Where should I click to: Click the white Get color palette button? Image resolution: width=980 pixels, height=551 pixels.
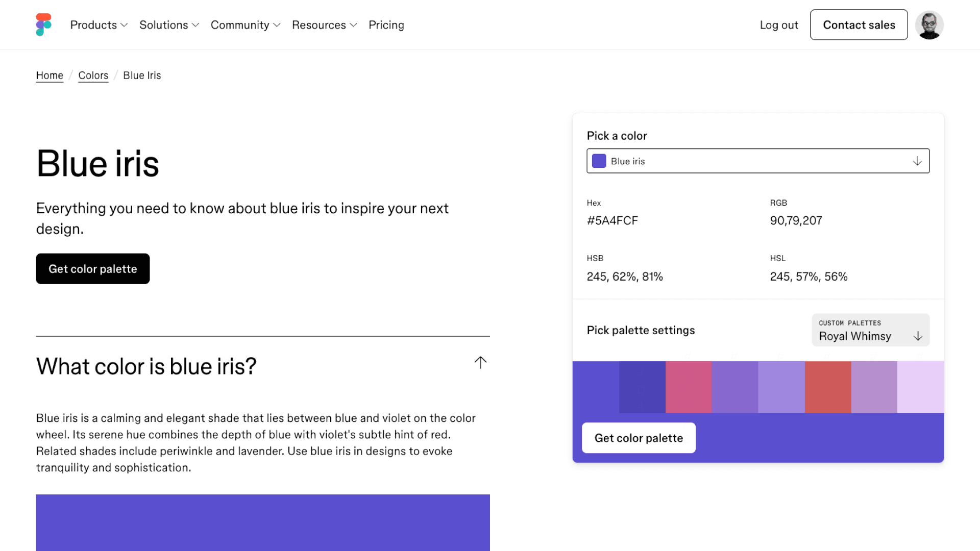[x=639, y=438]
